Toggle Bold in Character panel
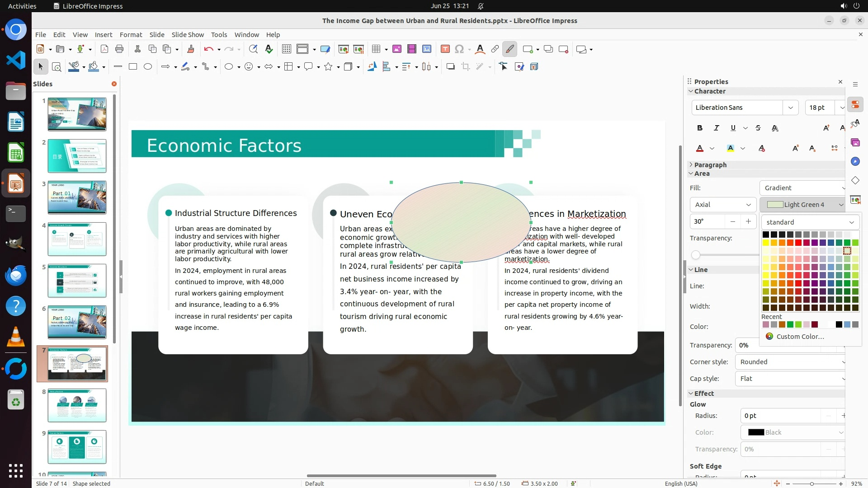 click(x=700, y=128)
